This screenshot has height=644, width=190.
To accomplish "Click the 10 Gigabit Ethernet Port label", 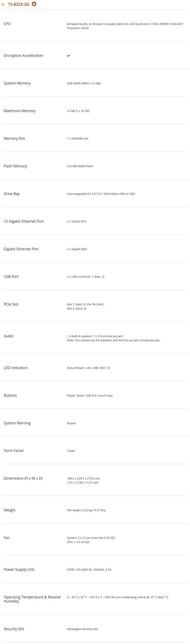I will coord(24,221).
